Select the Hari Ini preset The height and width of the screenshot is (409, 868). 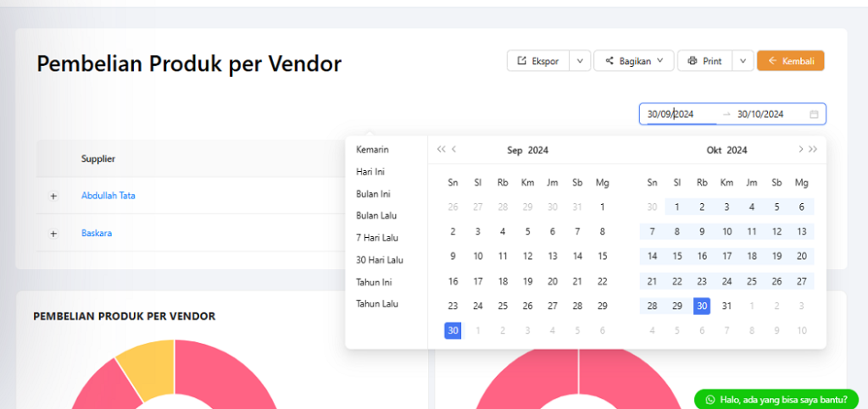point(370,172)
